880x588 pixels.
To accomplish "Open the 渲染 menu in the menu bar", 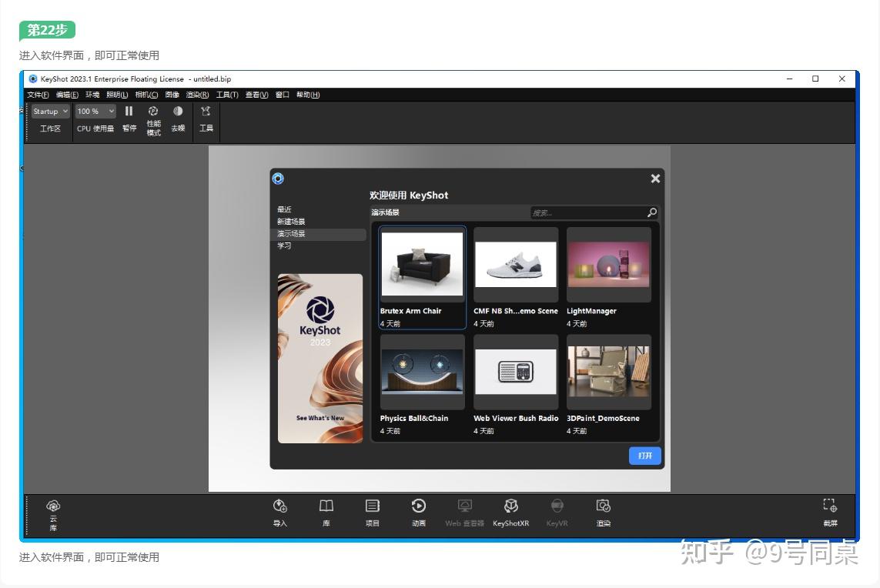I will (x=196, y=95).
